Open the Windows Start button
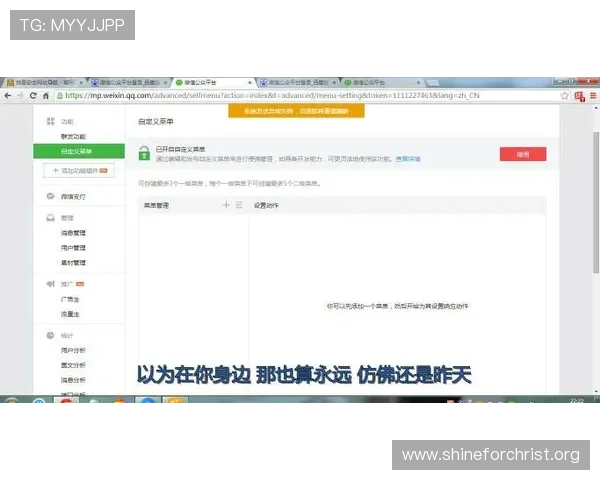The height and width of the screenshot is (480, 600). (11, 400)
